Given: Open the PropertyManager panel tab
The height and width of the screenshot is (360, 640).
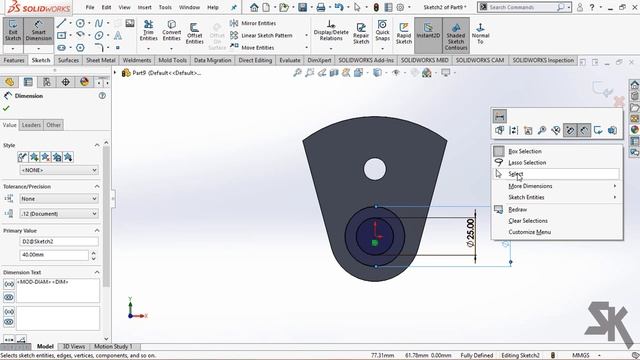Looking at the screenshot, I should point(28,82).
